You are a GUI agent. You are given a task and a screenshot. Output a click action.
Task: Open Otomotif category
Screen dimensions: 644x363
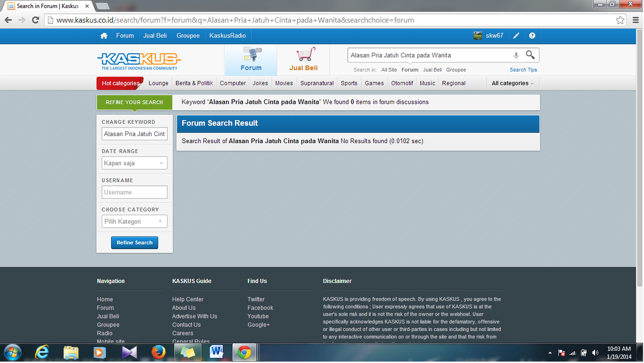pos(402,83)
